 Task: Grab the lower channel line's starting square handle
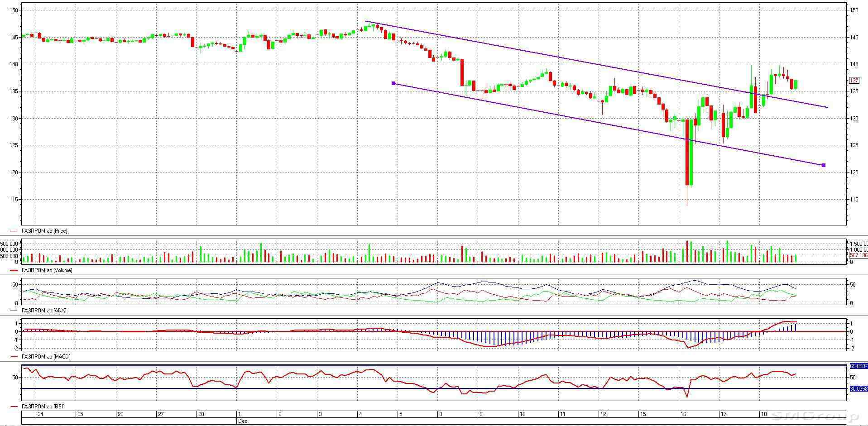tap(393, 83)
